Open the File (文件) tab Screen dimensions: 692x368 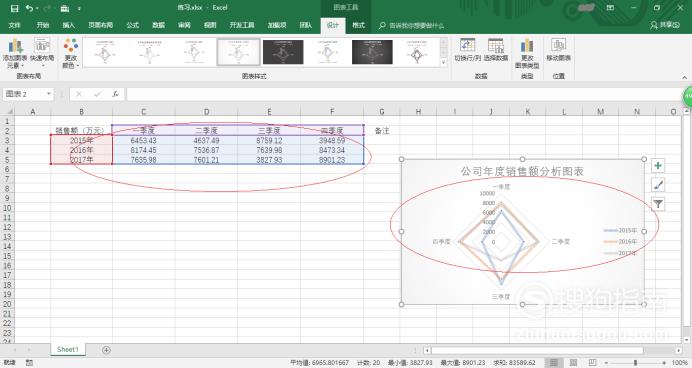(15, 25)
